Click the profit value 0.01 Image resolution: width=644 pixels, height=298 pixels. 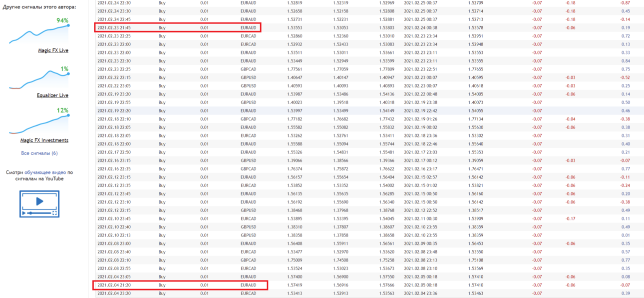[626, 235]
